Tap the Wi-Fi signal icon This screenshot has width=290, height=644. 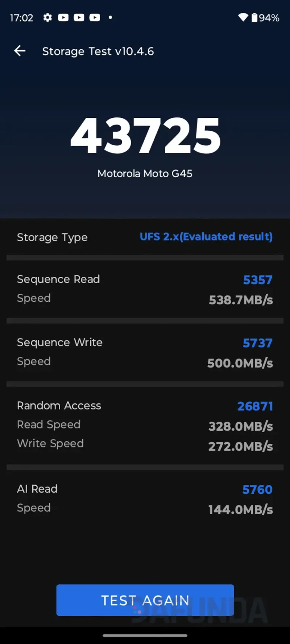243,17
